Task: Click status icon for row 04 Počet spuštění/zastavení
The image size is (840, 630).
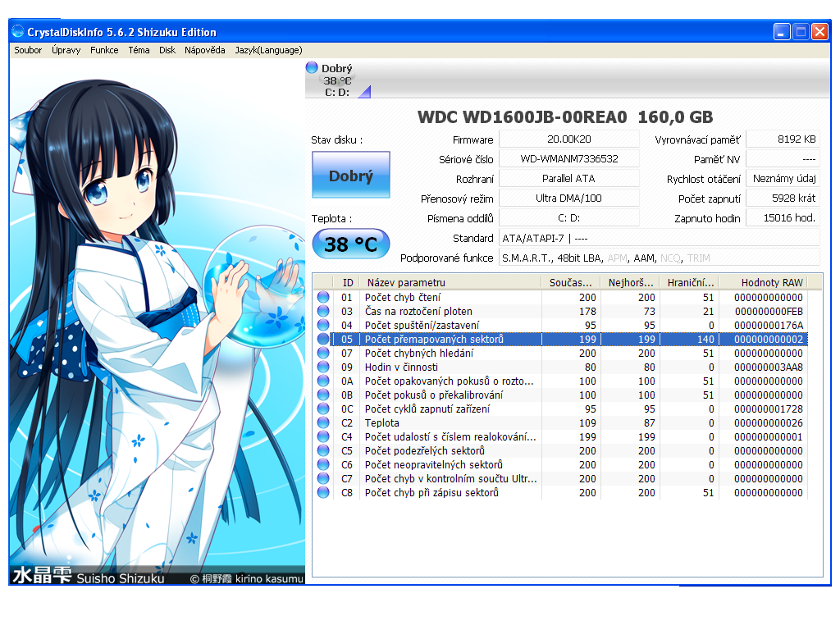Action: pos(323,325)
